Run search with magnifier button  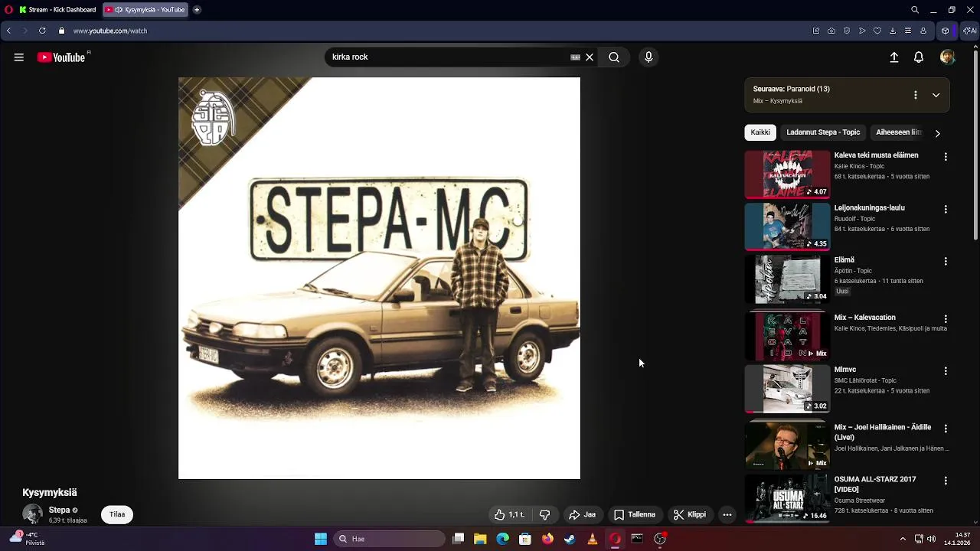point(614,57)
